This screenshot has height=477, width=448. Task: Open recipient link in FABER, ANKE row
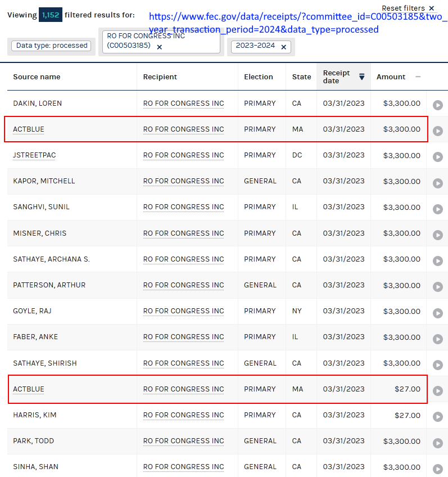pyautogui.click(x=184, y=337)
